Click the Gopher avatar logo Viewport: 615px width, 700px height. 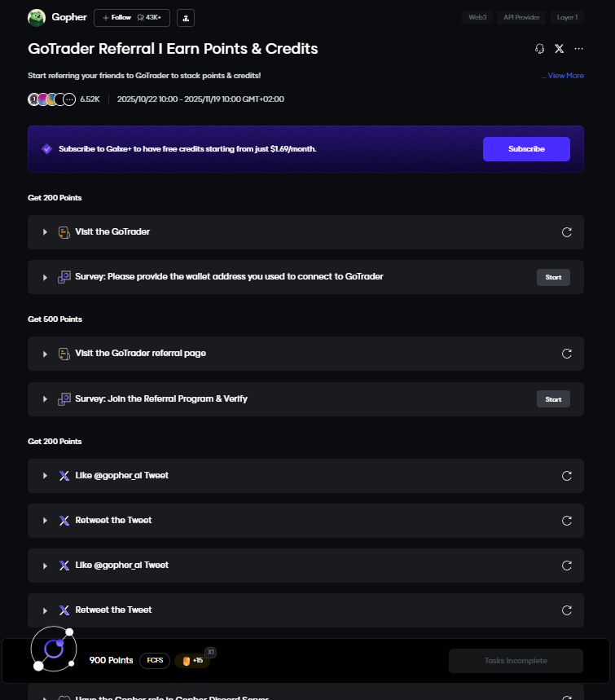pos(37,17)
